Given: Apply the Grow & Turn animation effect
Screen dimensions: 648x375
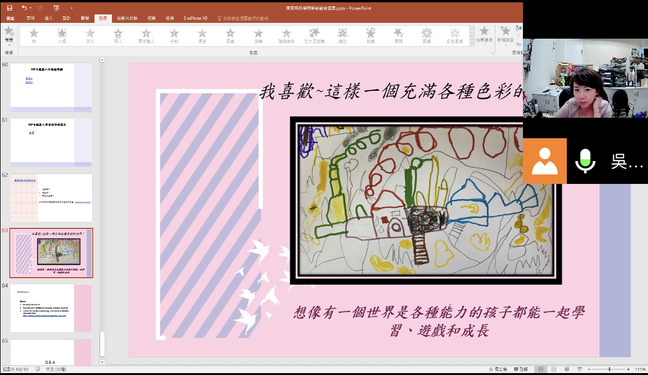Looking at the screenshot, I should click(x=314, y=36).
